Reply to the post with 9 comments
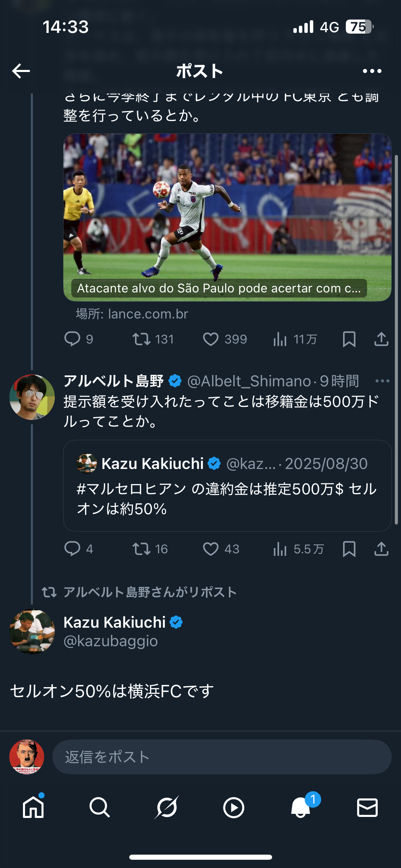The height and width of the screenshot is (868, 401). [x=72, y=339]
